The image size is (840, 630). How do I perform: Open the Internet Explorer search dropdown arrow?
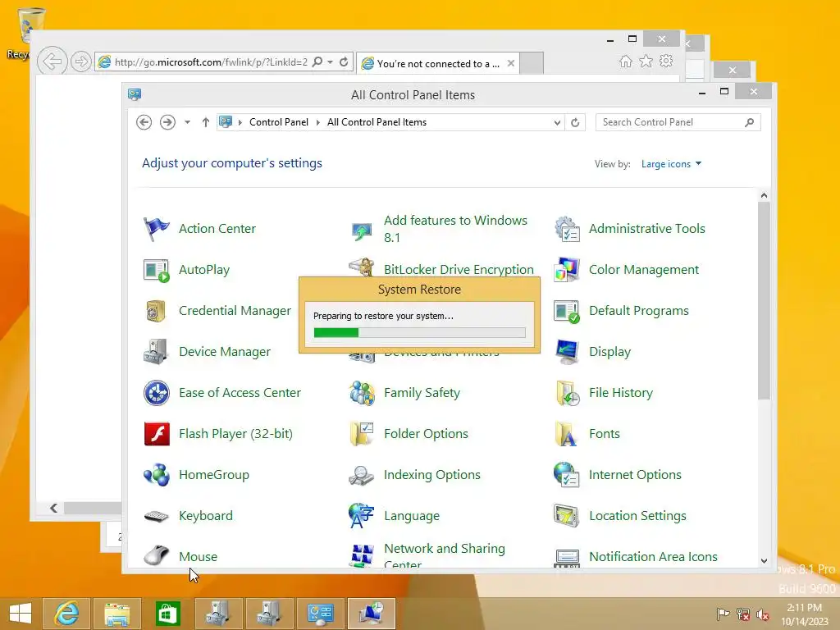[x=330, y=62]
